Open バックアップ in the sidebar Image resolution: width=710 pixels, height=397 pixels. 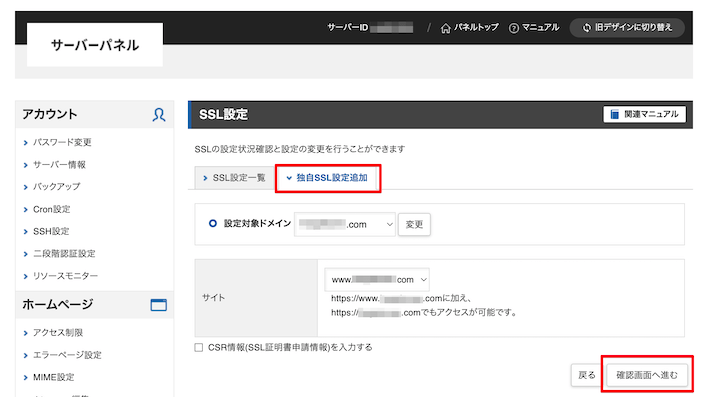(57, 187)
